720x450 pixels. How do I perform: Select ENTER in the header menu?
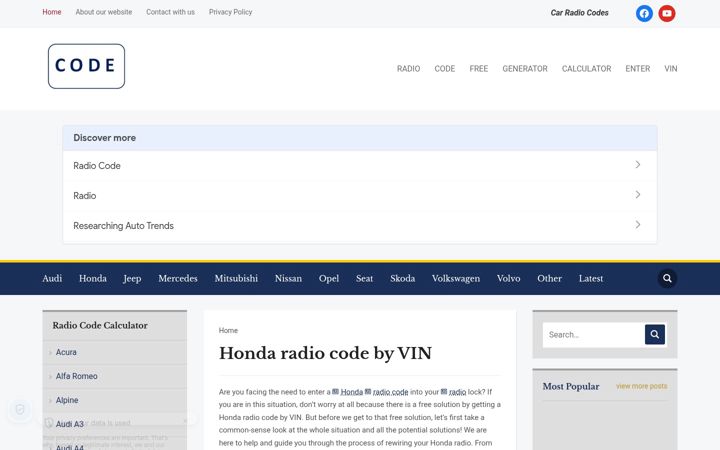638,68
